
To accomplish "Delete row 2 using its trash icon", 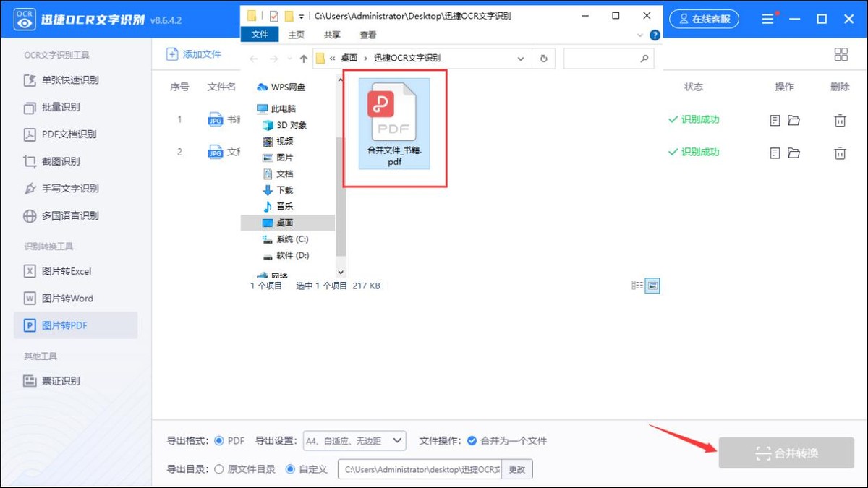I will click(840, 153).
